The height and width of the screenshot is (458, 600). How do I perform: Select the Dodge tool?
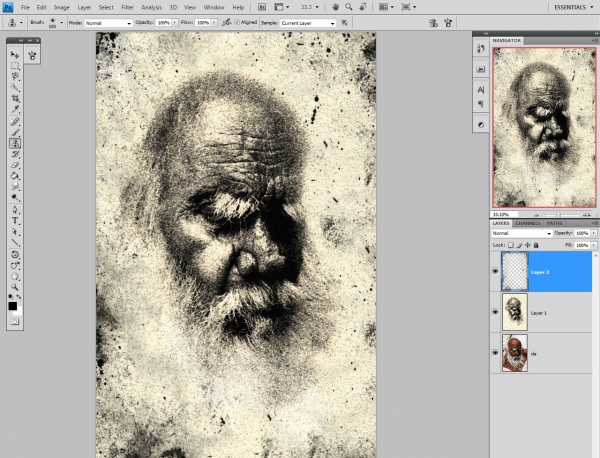tap(15, 197)
